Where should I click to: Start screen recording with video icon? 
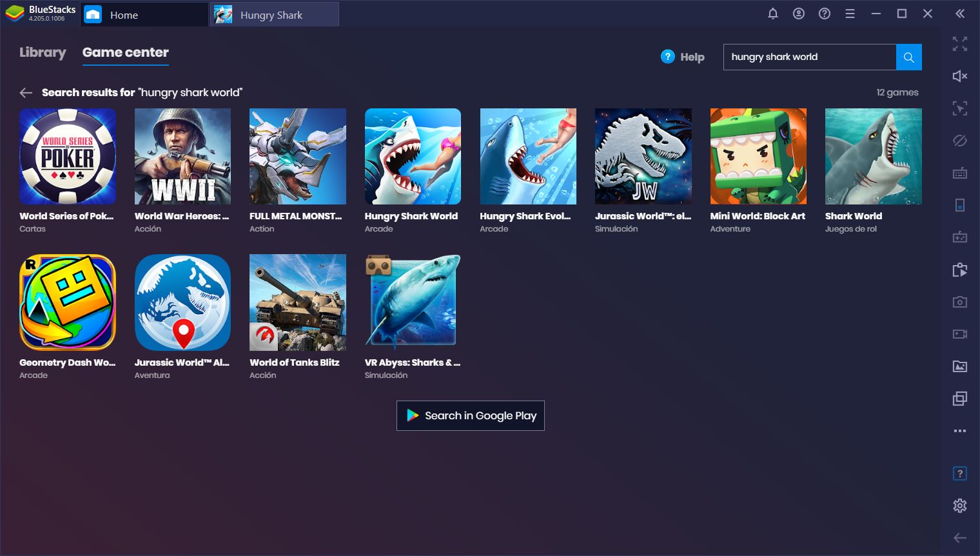pos(960,334)
